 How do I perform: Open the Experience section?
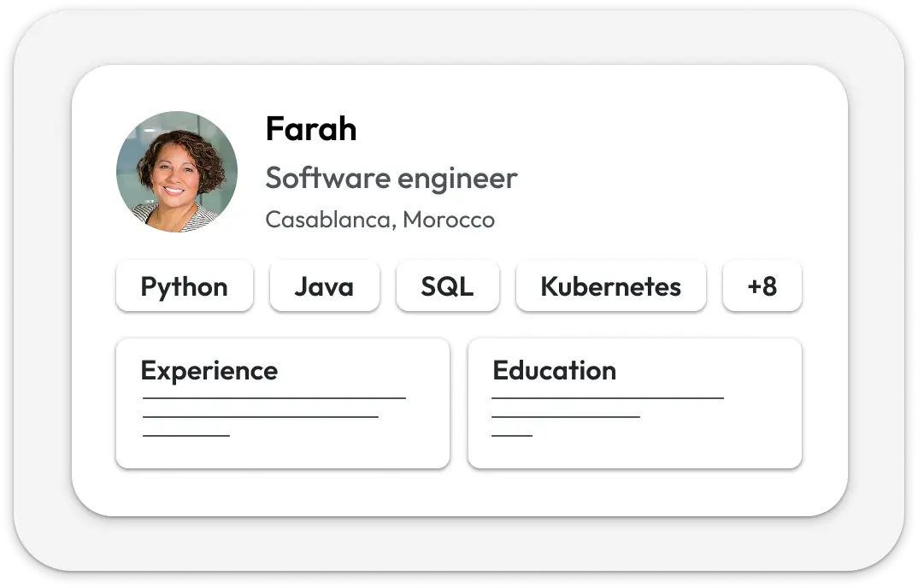(x=282, y=402)
